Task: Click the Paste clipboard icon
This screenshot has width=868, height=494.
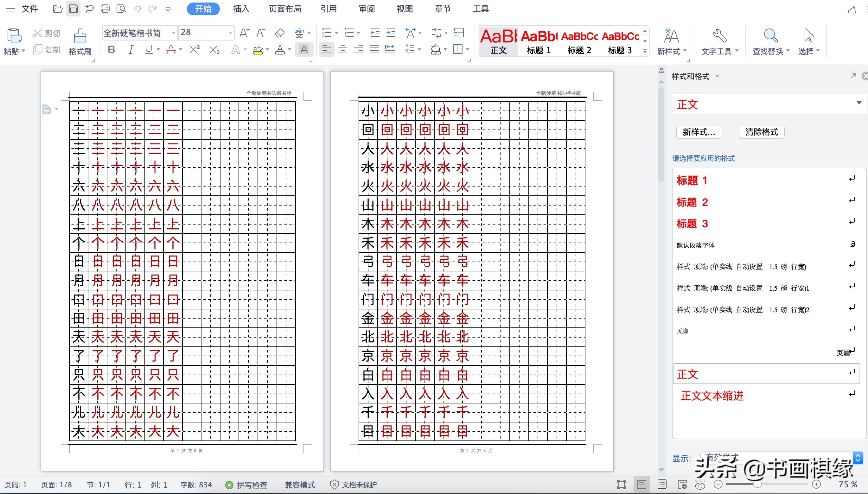Action: (x=14, y=35)
